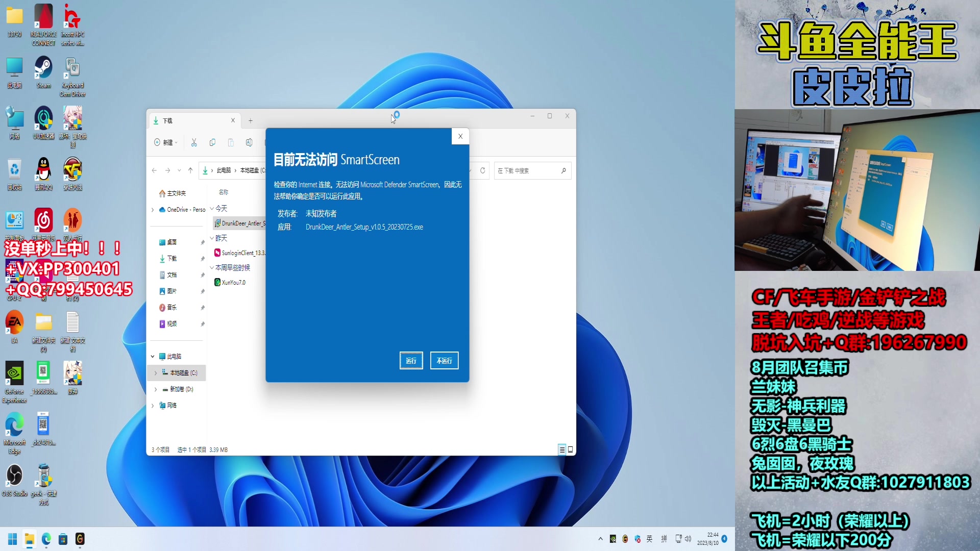The image size is (980, 551).
Task: Close the SmartScreen dialog with X
Action: pyautogui.click(x=460, y=136)
